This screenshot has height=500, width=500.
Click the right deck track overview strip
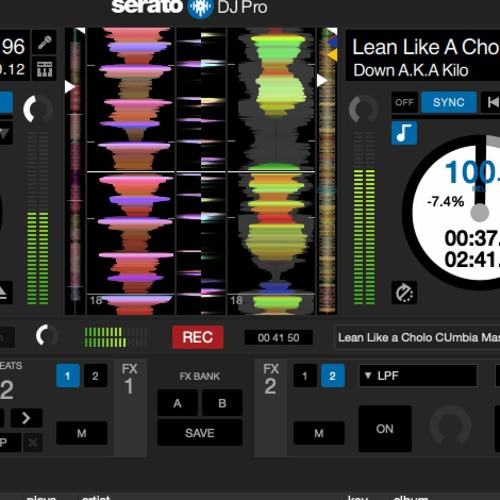pos(327,171)
